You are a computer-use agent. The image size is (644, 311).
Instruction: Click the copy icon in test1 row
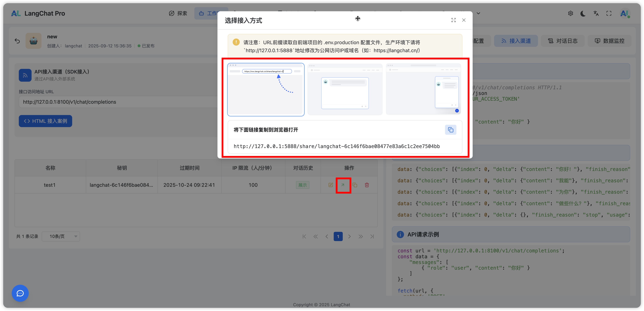click(355, 185)
